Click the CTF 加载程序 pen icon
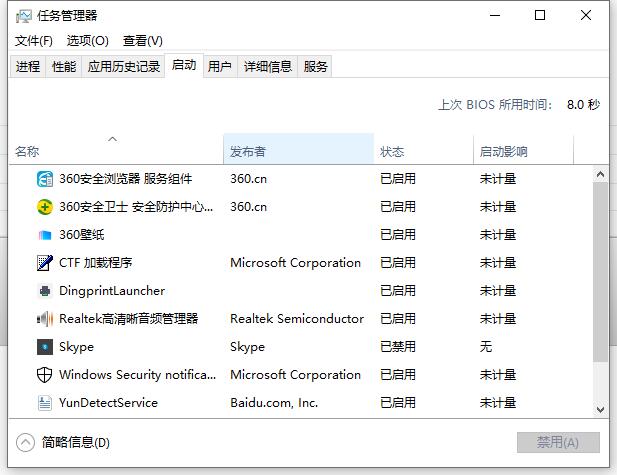The width and height of the screenshot is (617, 475). point(45,263)
